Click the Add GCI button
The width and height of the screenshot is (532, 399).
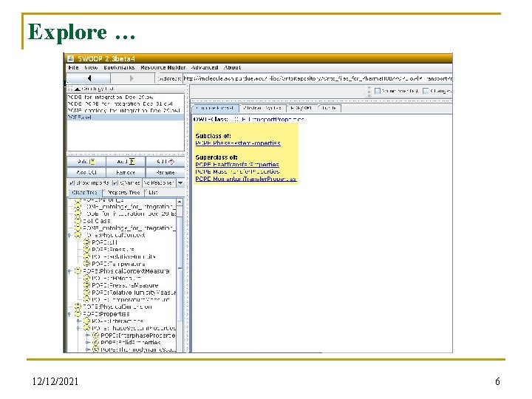[x=87, y=172]
